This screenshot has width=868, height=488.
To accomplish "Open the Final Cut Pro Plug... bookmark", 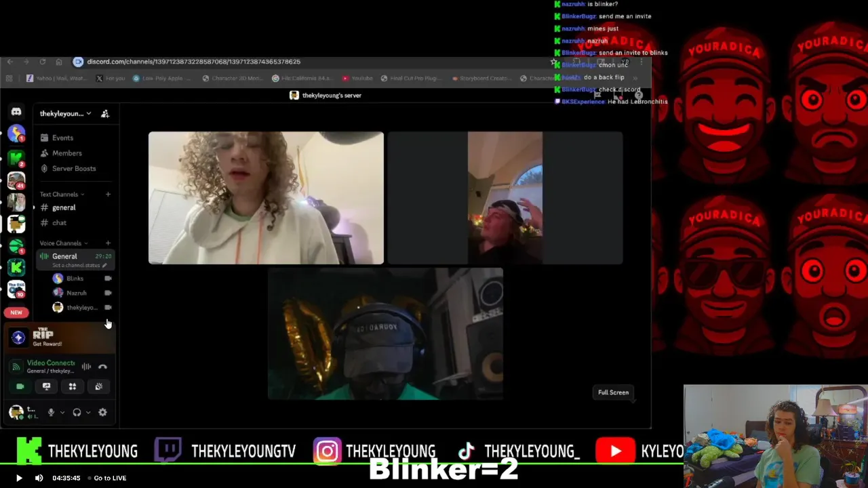I will click(411, 79).
